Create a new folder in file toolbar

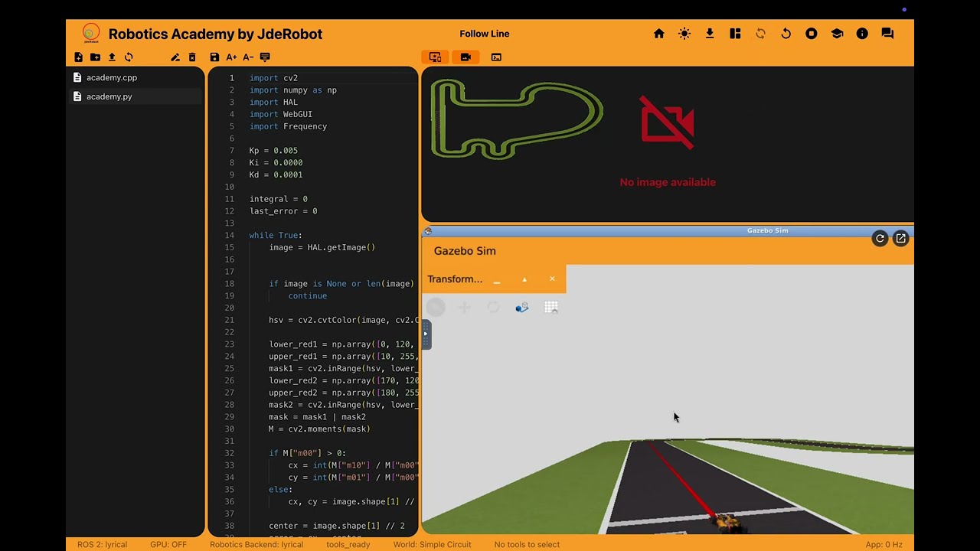pos(95,57)
